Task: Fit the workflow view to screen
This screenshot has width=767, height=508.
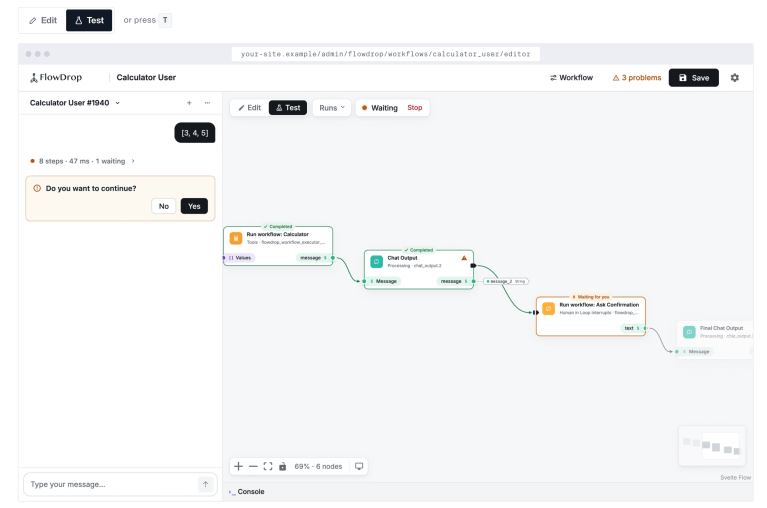Action: point(268,466)
